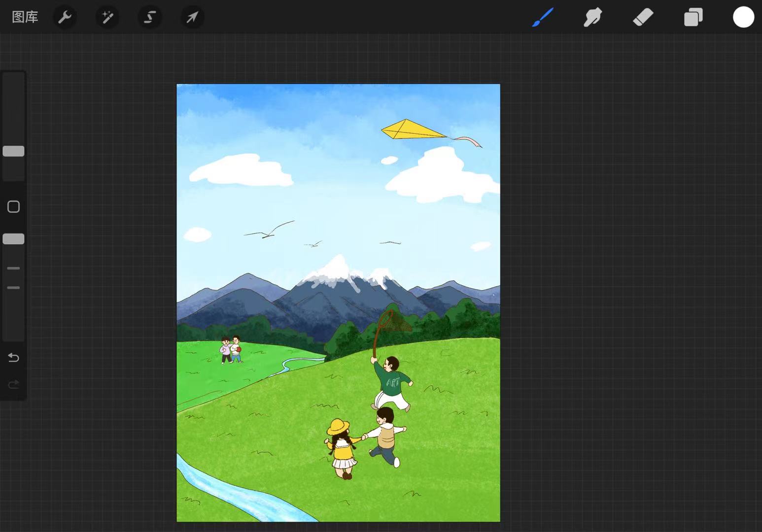Undo the last action

[x=13, y=358]
